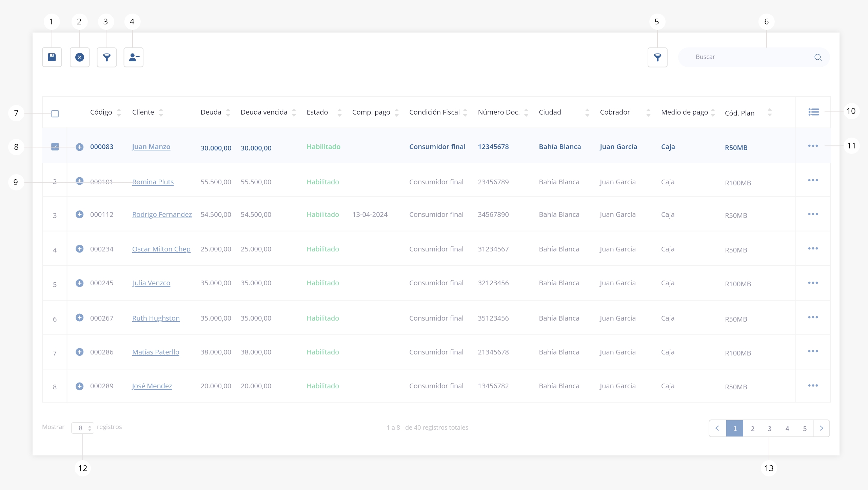
Task: Select page 3 in pagination
Action: pos(770,428)
